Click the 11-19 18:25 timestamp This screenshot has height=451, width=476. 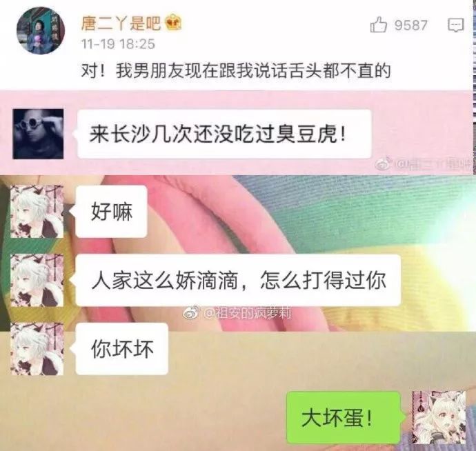click(x=118, y=44)
